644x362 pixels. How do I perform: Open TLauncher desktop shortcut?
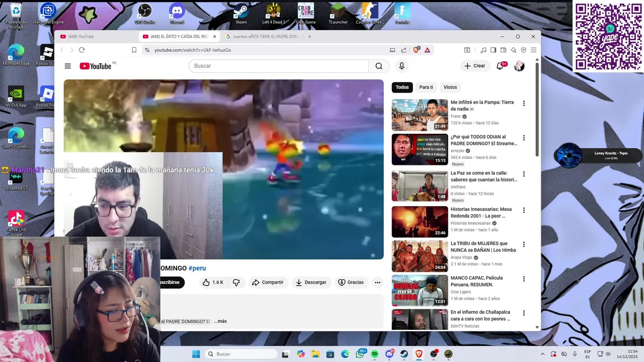click(x=338, y=14)
